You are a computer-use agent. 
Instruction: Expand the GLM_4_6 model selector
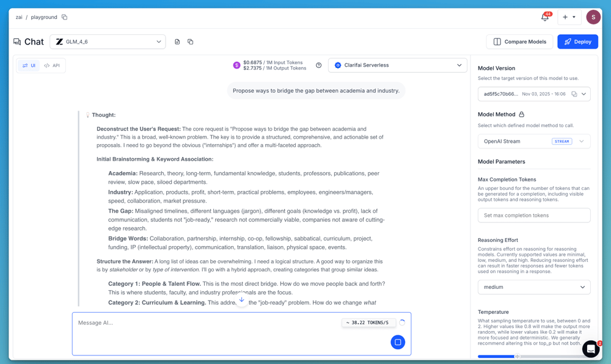click(108, 42)
